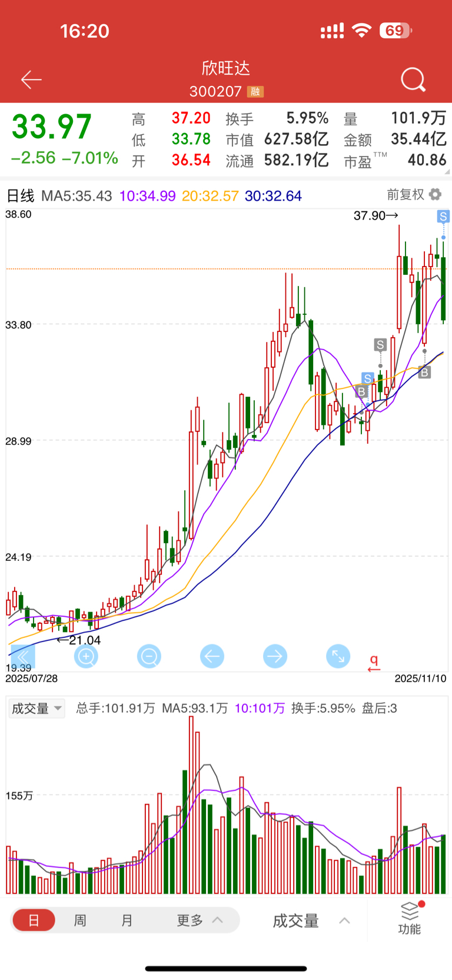Tap 盘后:3 after-hours readout
This screenshot has width=452, height=980.
pos(379,708)
